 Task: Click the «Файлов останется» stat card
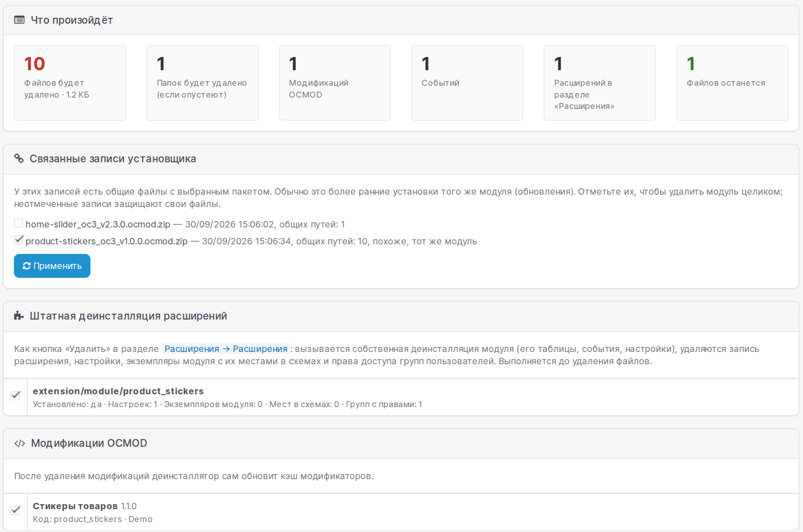coord(732,83)
